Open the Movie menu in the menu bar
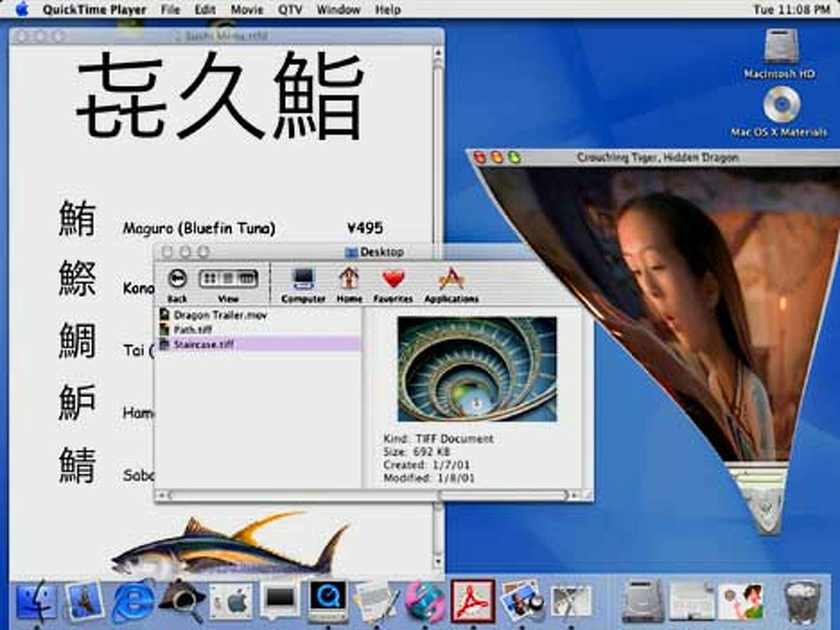Screen dimensions: 840x630 pyautogui.click(x=247, y=9)
